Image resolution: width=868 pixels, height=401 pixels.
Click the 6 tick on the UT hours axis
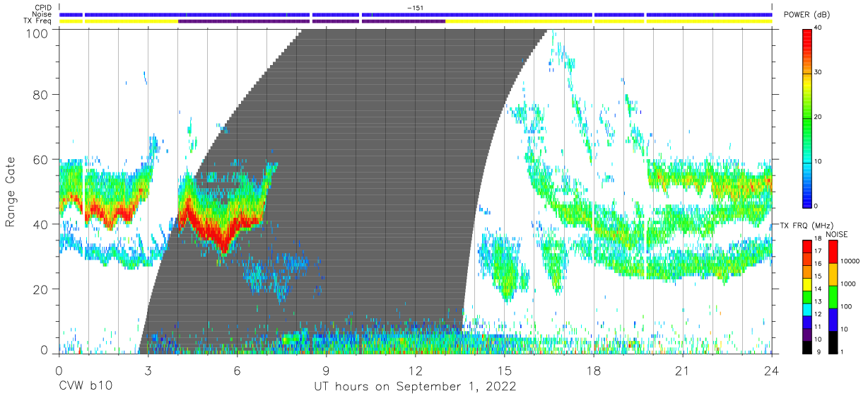coord(237,369)
